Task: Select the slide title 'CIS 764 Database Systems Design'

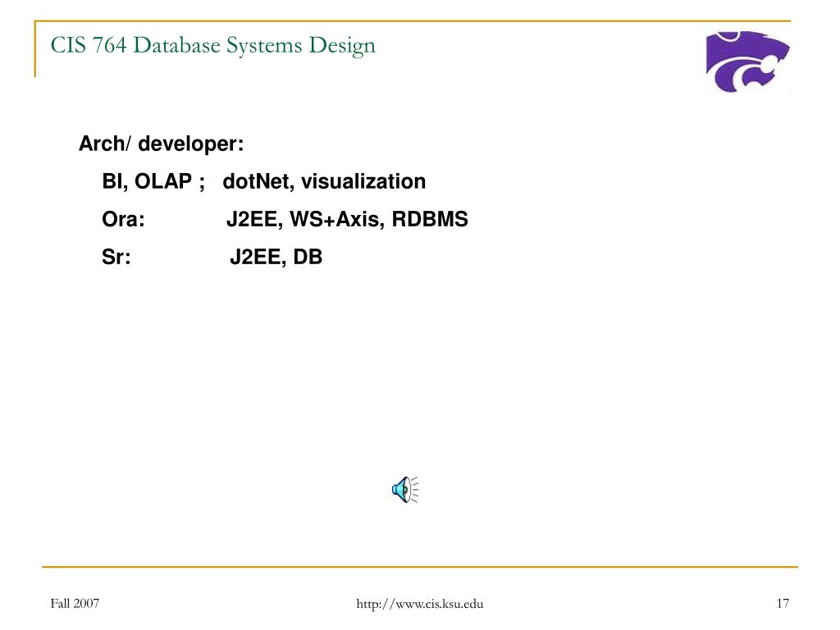Action: (x=213, y=46)
